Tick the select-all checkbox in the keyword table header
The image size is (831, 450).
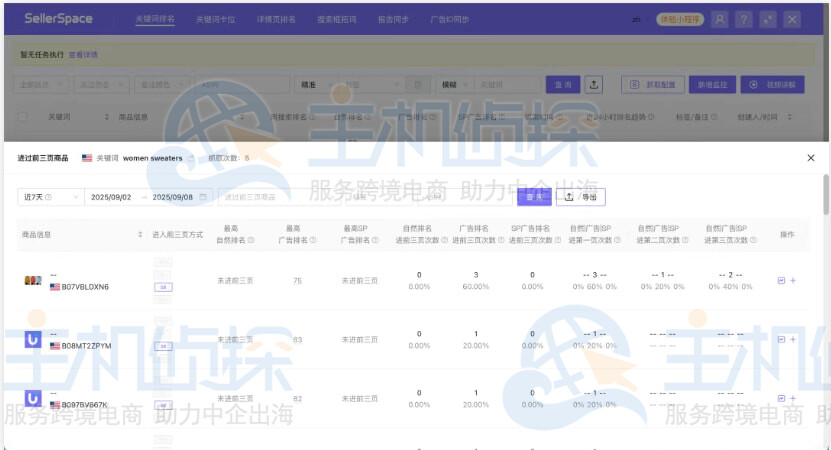[24, 117]
